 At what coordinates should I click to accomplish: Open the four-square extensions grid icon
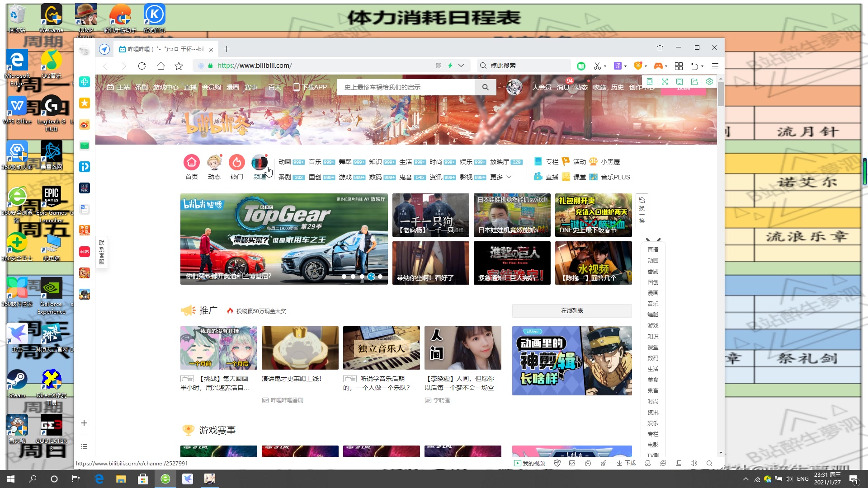click(679, 66)
